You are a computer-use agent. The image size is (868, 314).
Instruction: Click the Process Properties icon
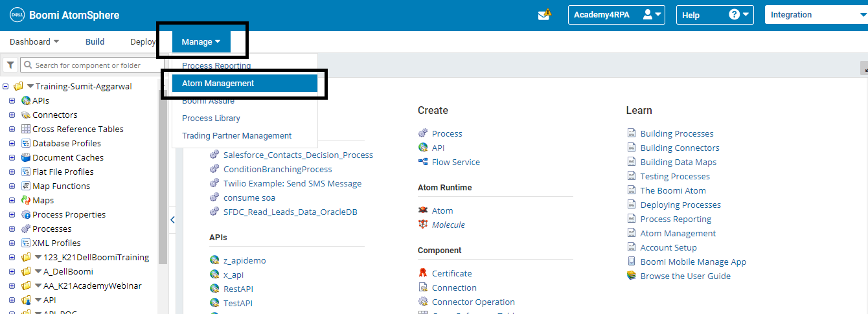click(26, 214)
